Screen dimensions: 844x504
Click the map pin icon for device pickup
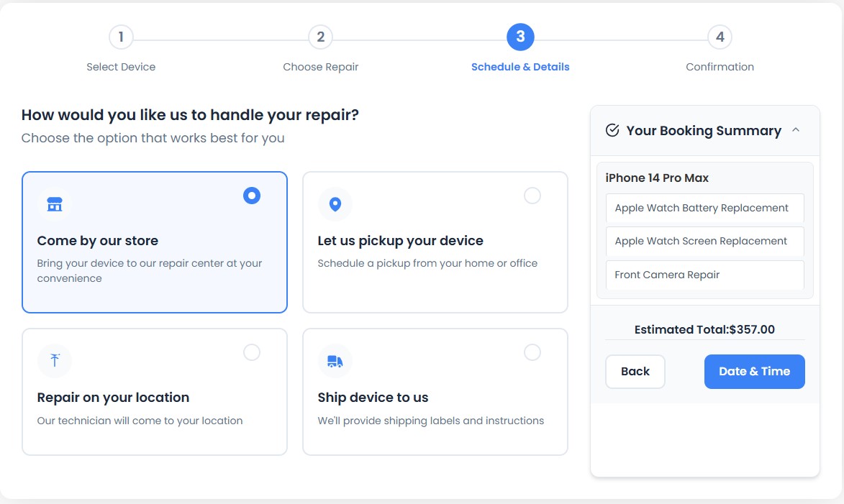tap(335, 204)
